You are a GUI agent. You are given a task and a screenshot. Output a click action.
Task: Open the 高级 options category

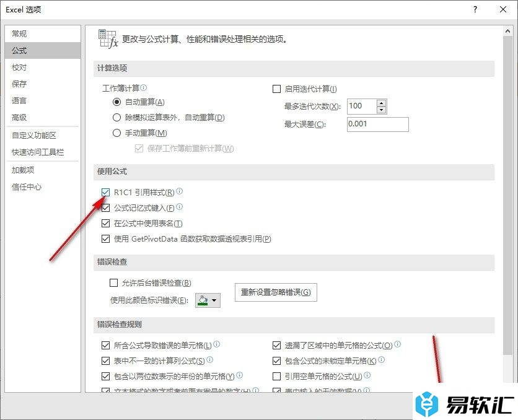[43, 117]
